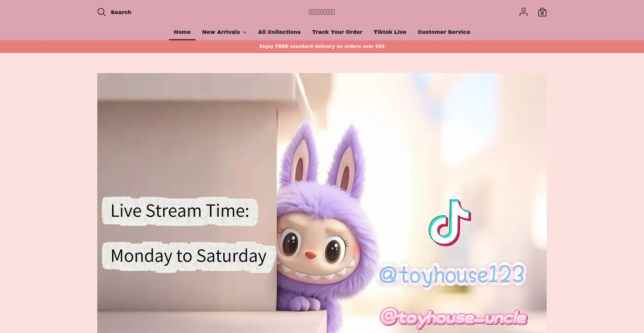
Task: Open the account login icon
Action: click(523, 12)
